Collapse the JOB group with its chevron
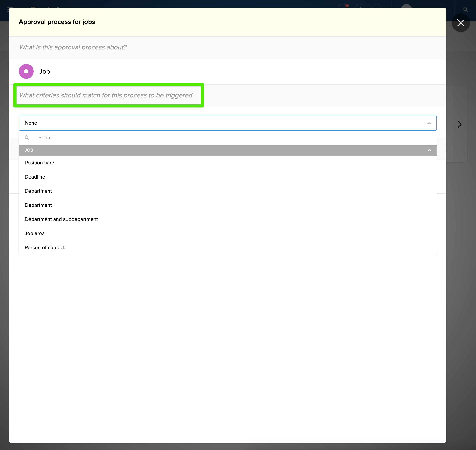This screenshot has width=476, height=450. (429, 150)
